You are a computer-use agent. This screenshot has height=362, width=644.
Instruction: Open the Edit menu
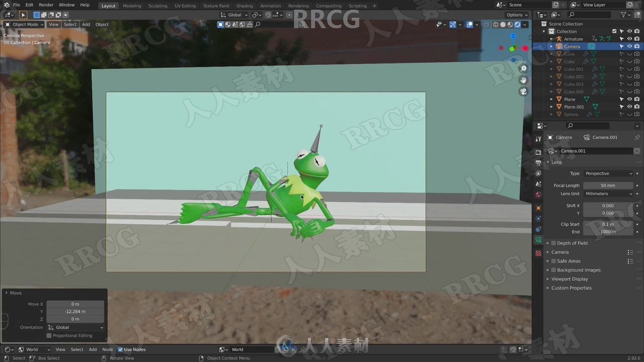tap(30, 5)
